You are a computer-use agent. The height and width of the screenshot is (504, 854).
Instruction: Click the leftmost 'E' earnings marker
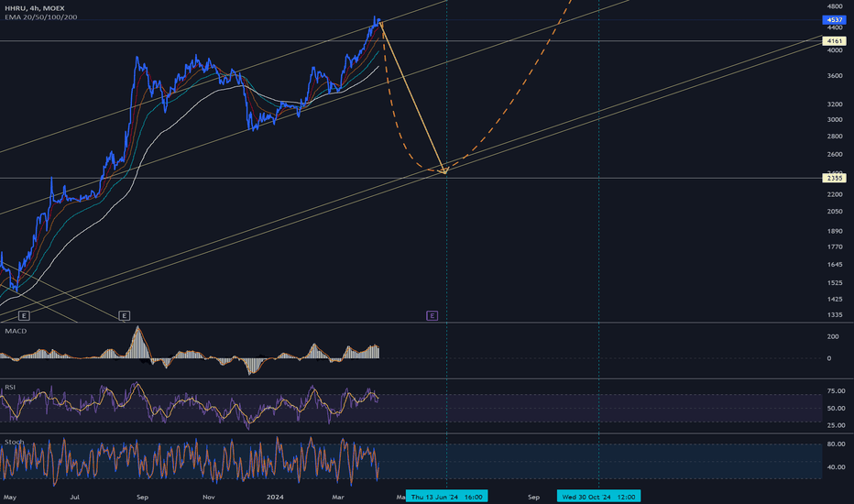24,315
